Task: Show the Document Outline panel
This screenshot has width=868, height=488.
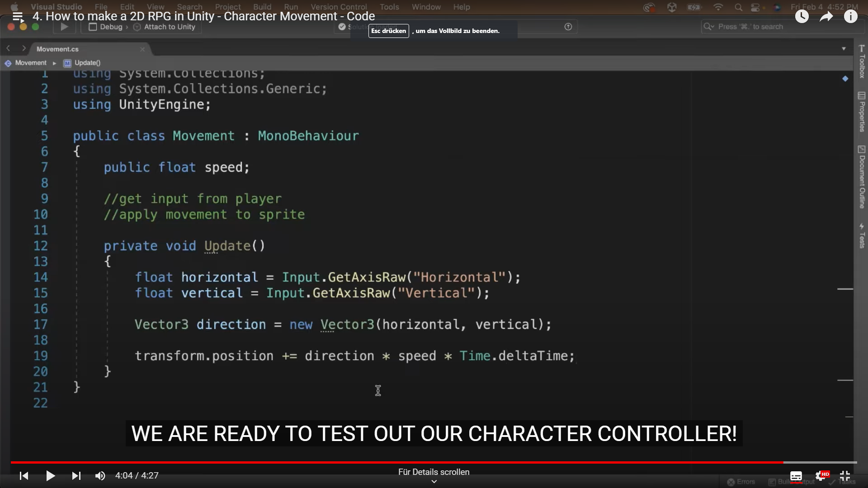Action: tap(862, 178)
